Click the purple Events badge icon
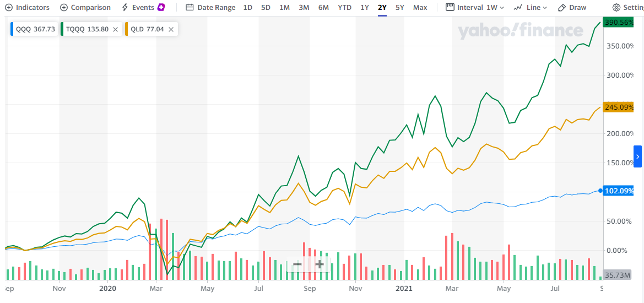The image size is (644, 303). click(161, 7)
